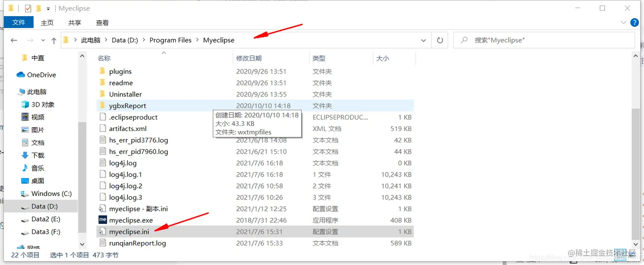Open Quick Access Toolbar customize dropdown
The width and height of the screenshot is (644, 265).
tap(48, 9)
